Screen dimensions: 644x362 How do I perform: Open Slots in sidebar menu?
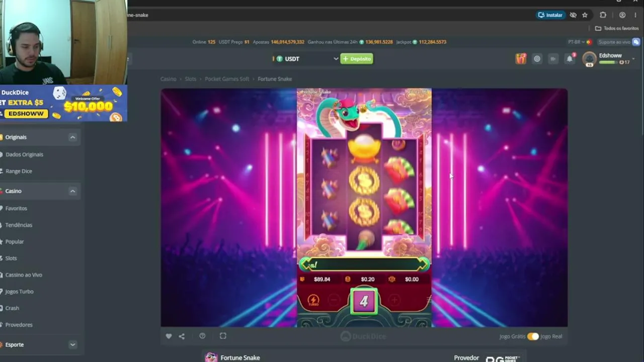(11, 258)
